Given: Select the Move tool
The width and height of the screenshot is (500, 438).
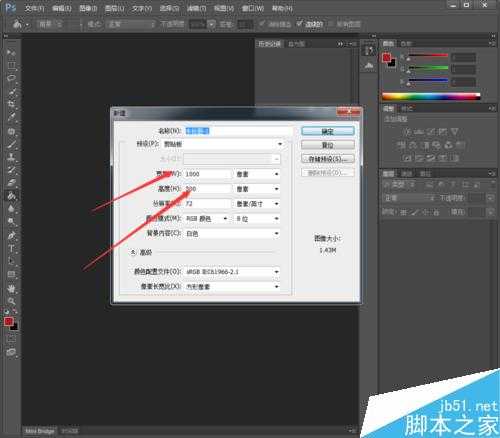Looking at the screenshot, I should click(x=11, y=53).
